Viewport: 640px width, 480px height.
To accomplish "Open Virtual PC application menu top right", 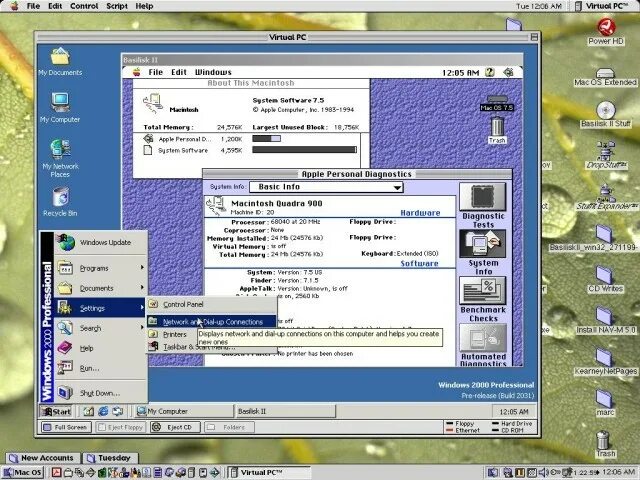I will pos(600,6).
